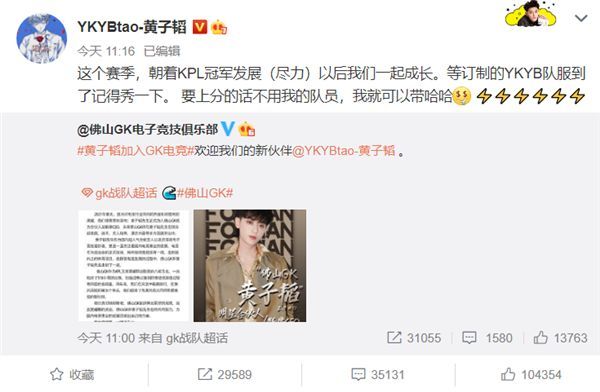
Task: Toggle 收藏 favorite star for this post
Action: [72, 374]
